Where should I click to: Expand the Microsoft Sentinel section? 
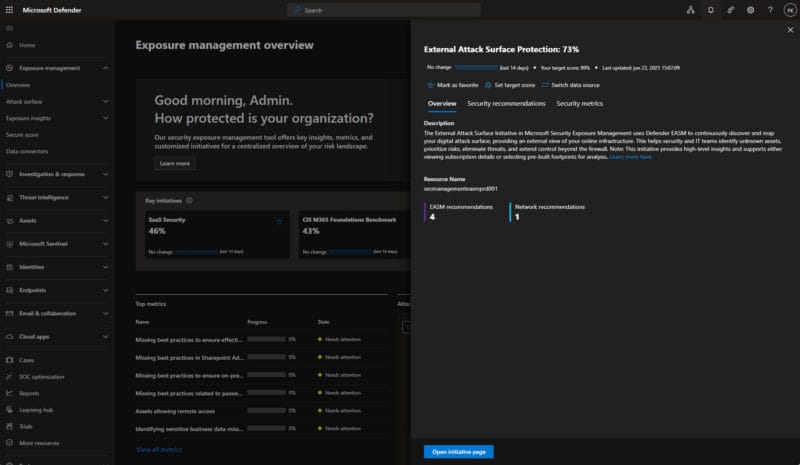57,244
